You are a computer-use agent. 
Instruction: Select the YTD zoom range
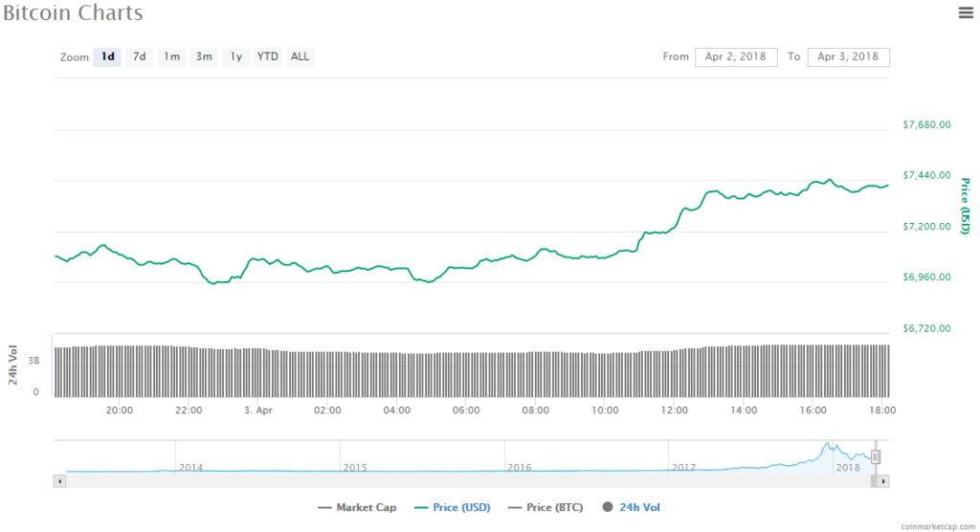click(x=268, y=56)
